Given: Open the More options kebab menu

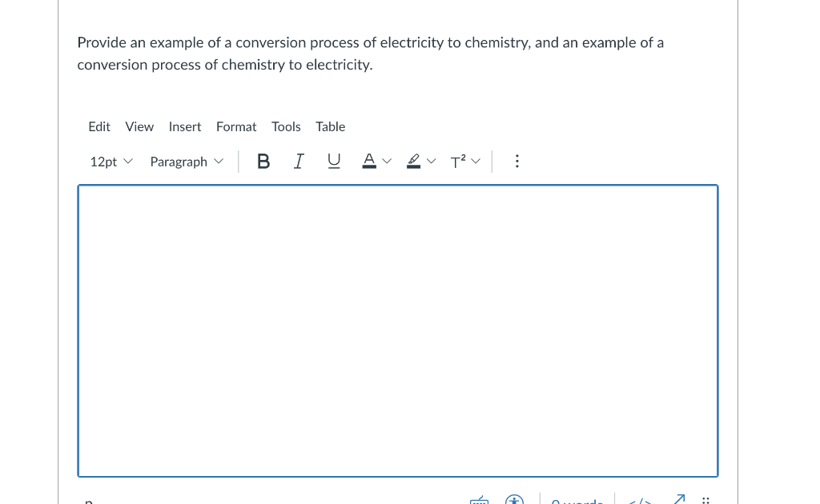Looking at the screenshot, I should [517, 161].
